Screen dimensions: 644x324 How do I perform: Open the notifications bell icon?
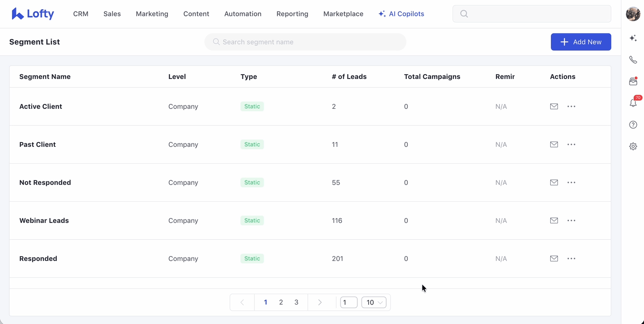point(633,103)
